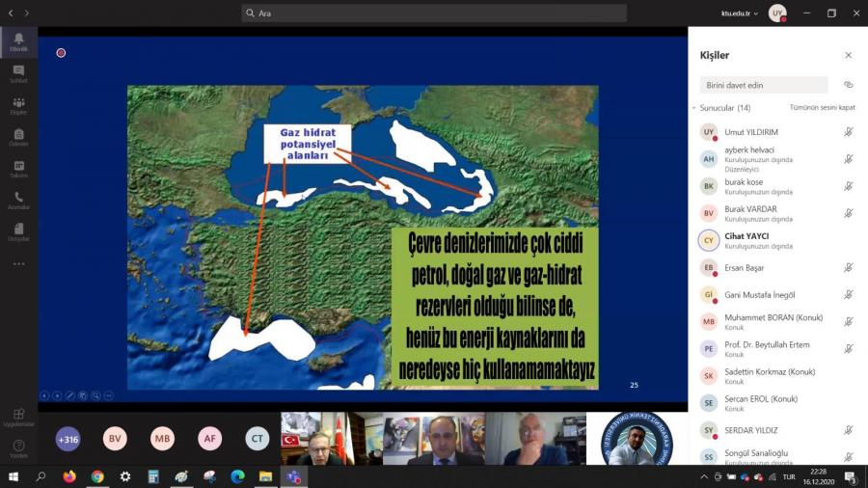Open the UY profile avatar menu

point(776,14)
